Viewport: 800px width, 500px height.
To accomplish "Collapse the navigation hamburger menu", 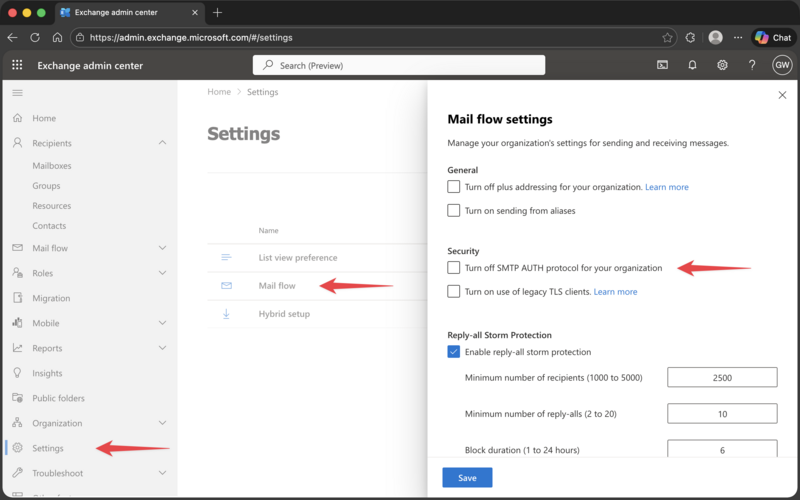I will click(x=17, y=92).
